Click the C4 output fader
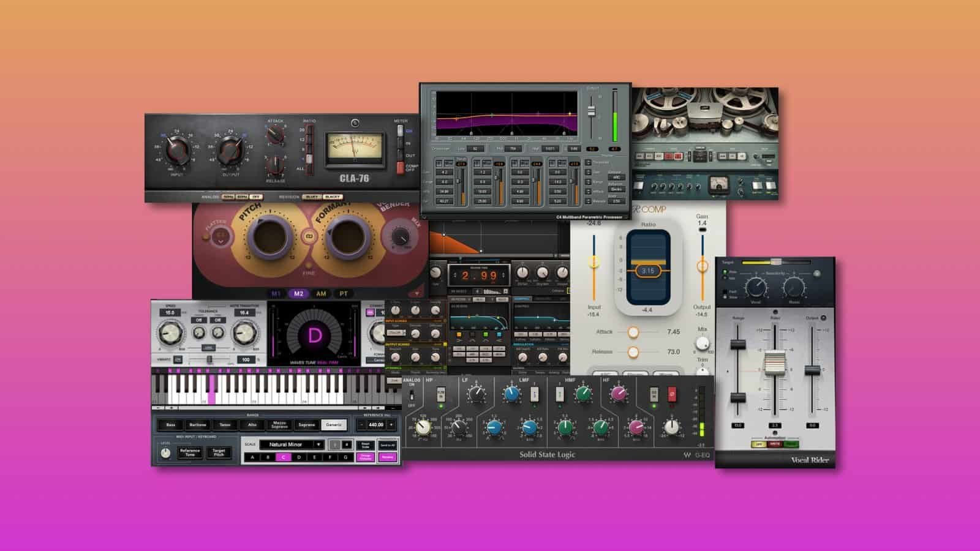Screen dimensions: 980x551 coord(592,111)
